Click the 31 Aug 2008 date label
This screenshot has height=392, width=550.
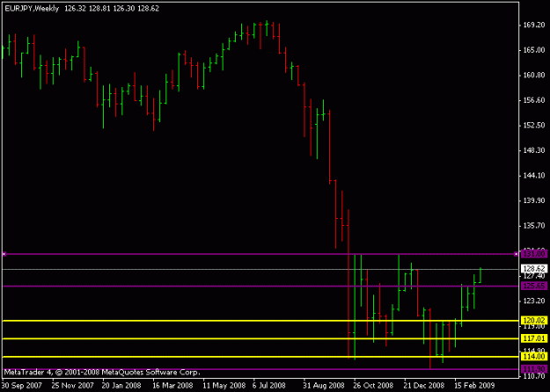324,386
